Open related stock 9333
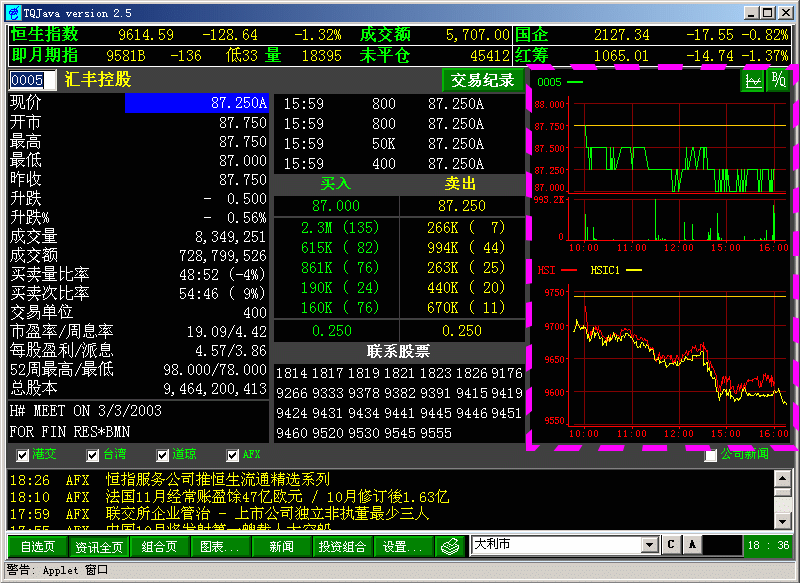 [328, 393]
